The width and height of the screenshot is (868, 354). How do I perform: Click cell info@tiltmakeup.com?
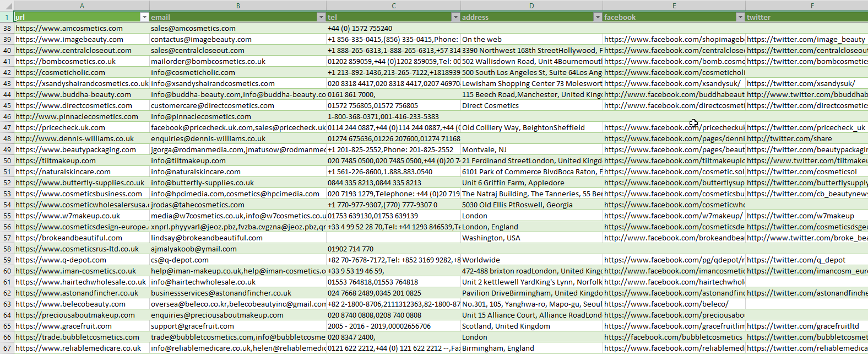pyautogui.click(x=238, y=160)
